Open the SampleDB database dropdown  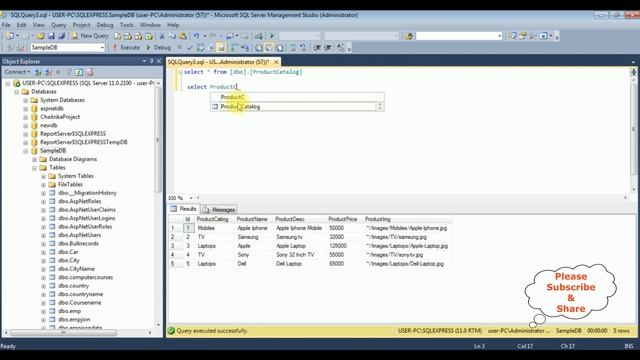tap(102, 47)
